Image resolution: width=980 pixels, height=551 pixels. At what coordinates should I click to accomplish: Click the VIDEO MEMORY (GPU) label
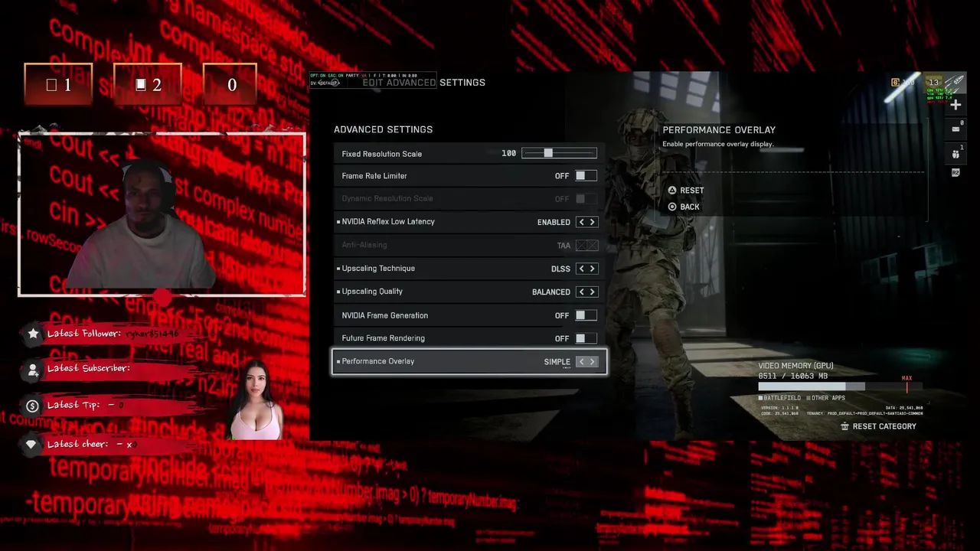click(795, 366)
